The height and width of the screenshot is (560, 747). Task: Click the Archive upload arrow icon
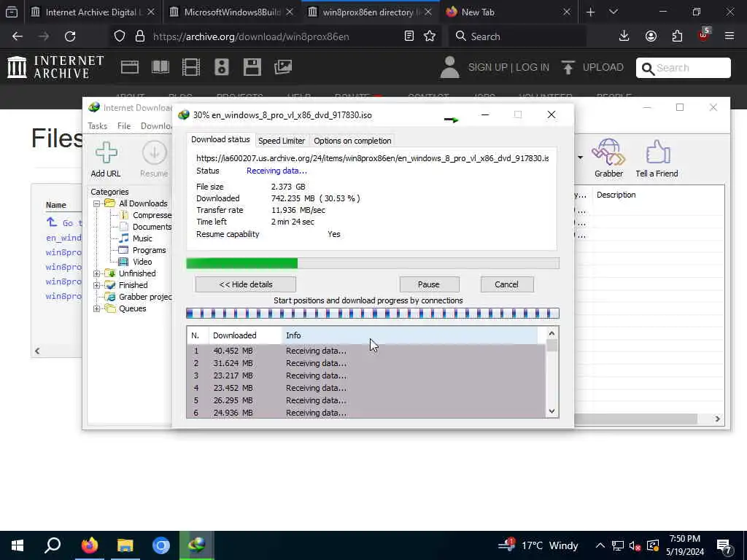pyautogui.click(x=568, y=67)
